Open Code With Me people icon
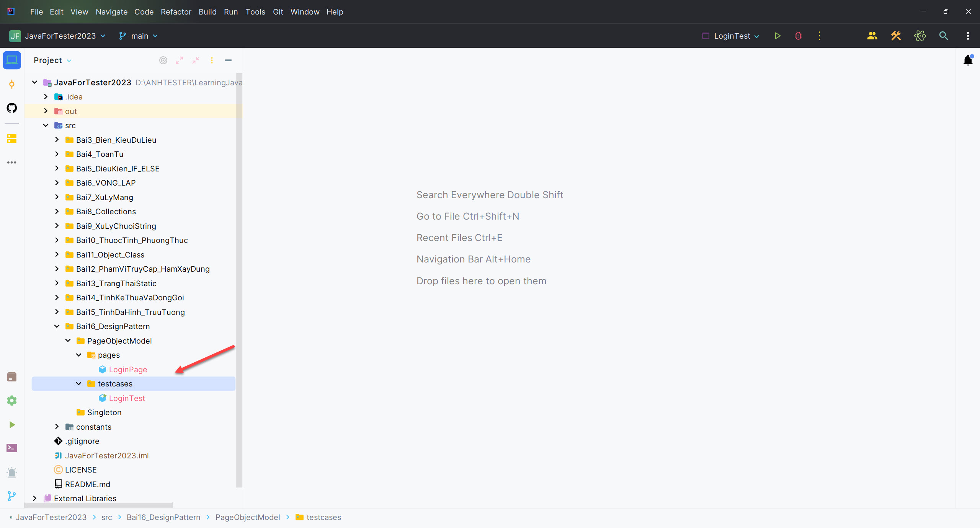 pos(872,36)
